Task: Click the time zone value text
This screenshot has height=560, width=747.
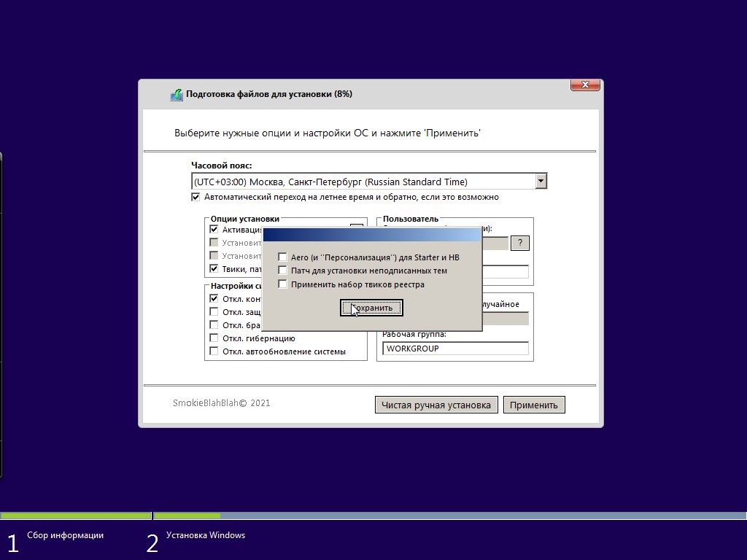Action: tap(330, 182)
